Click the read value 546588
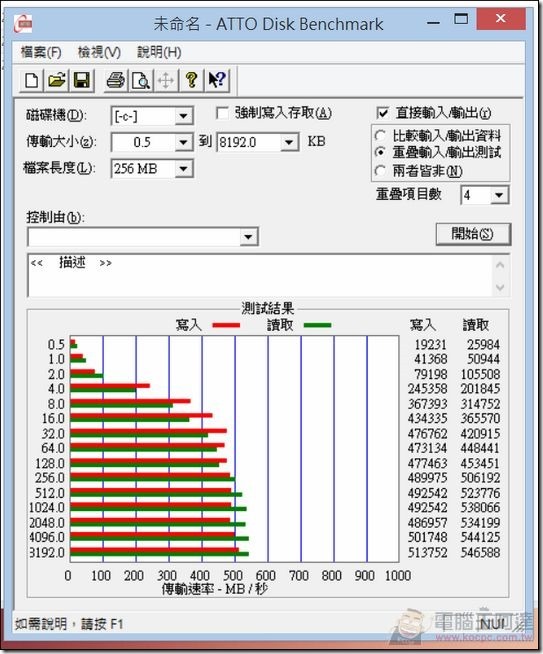The height and width of the screenshot is (654, 543). pyautogui.click(x=480, y=553)
